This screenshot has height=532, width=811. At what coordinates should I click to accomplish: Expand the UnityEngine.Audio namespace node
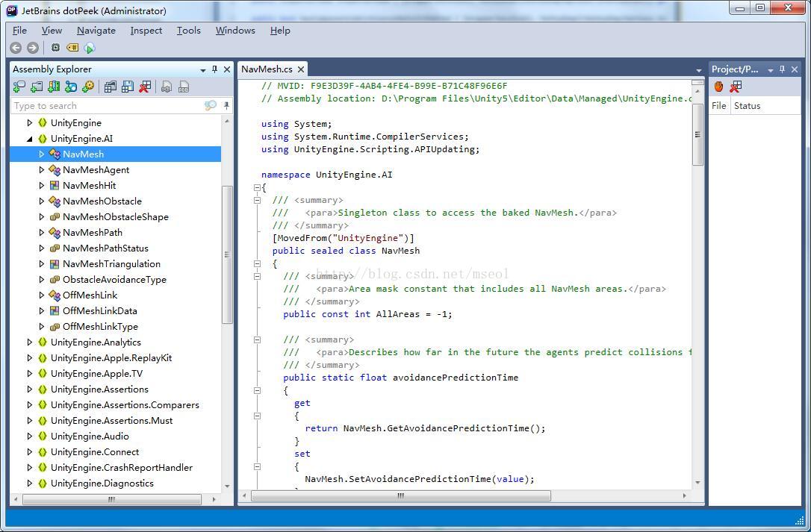(x=29, y=436)
